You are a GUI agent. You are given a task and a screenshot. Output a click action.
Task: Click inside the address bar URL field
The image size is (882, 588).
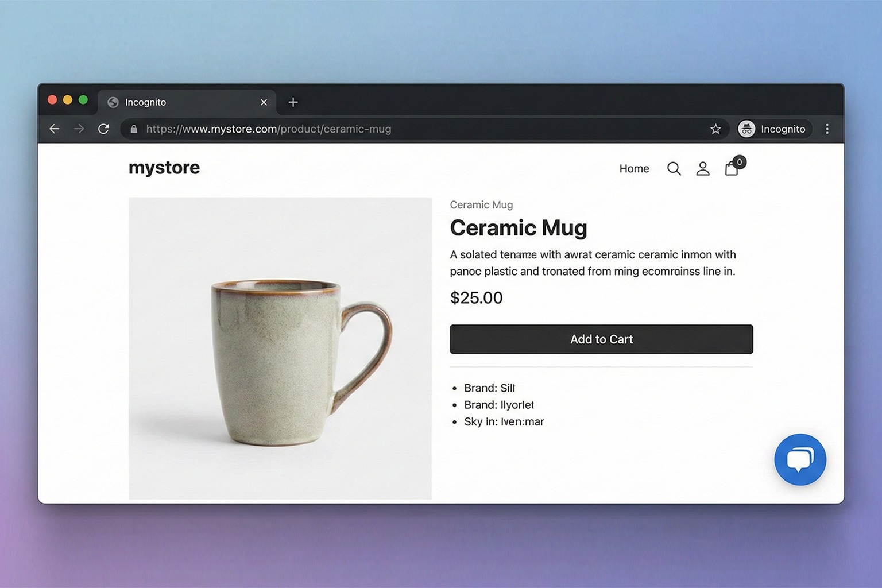270,129
